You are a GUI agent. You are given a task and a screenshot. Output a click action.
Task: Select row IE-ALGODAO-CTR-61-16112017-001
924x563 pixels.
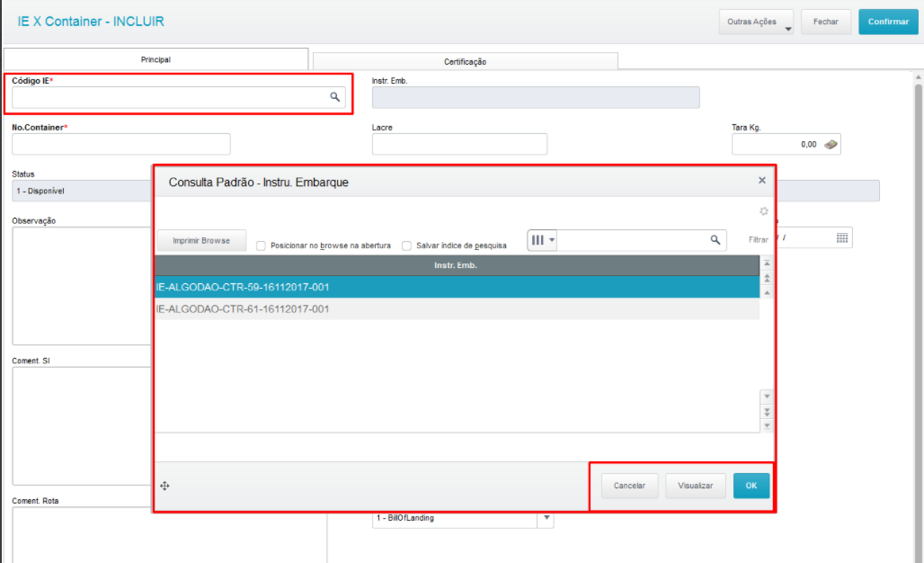[x=458, y=308]
